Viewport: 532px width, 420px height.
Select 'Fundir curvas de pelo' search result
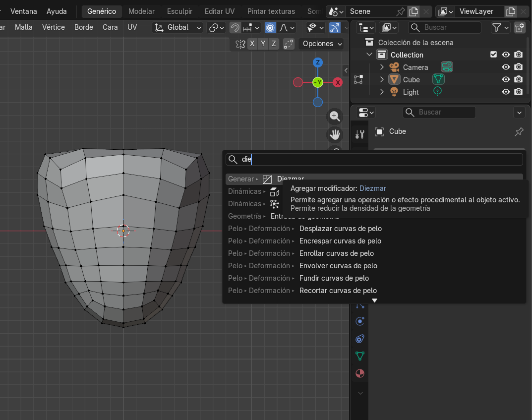pos(334,278)
